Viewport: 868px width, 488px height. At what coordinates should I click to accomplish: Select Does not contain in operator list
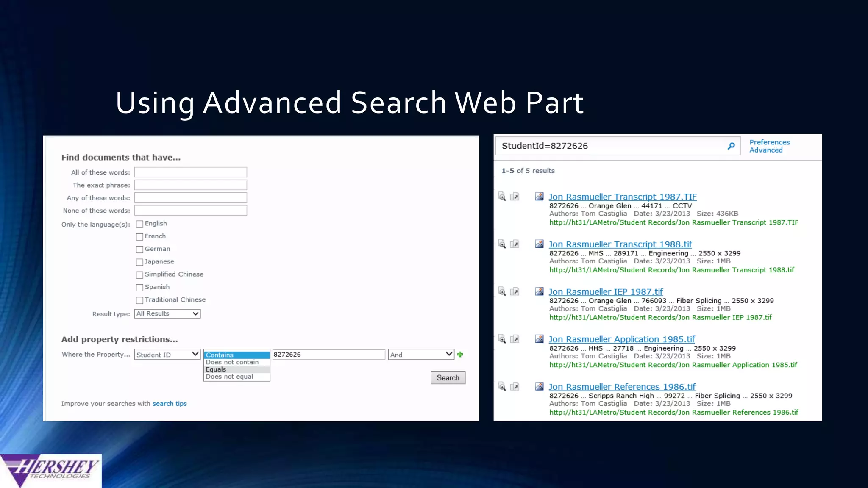coord(236,362)
